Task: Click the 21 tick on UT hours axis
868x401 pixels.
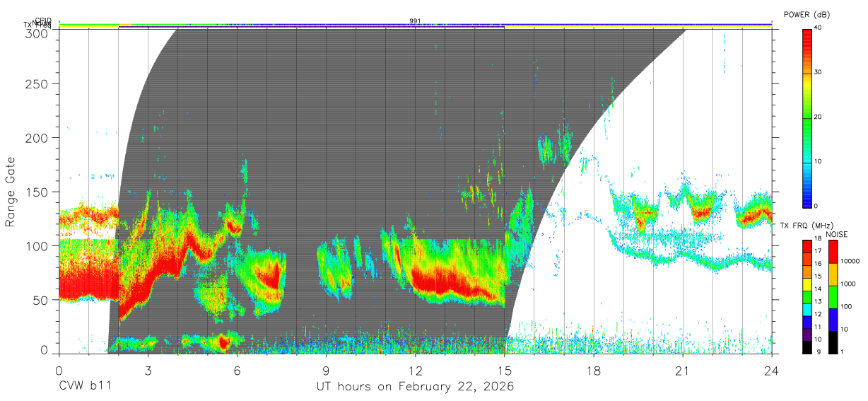Action: [x=682, y=370]
